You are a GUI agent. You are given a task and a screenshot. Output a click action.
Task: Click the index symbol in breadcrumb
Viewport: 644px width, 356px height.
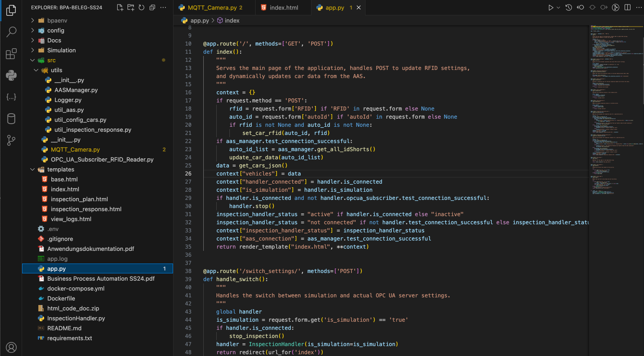pyautogui.click(x=232, y=20)
